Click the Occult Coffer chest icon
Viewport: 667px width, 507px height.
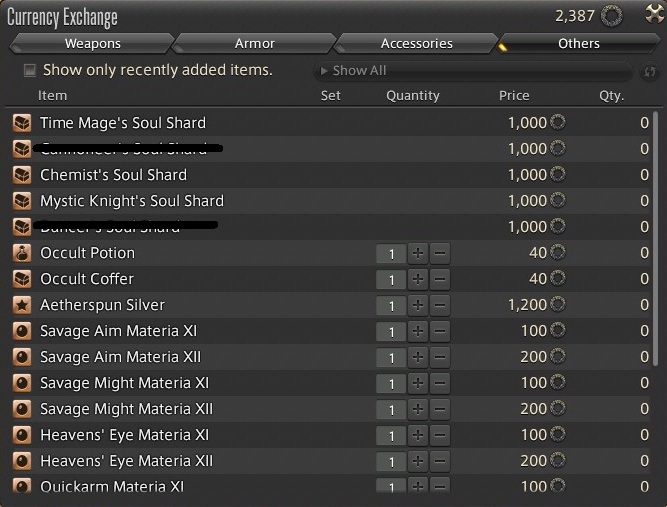(22, 279)
